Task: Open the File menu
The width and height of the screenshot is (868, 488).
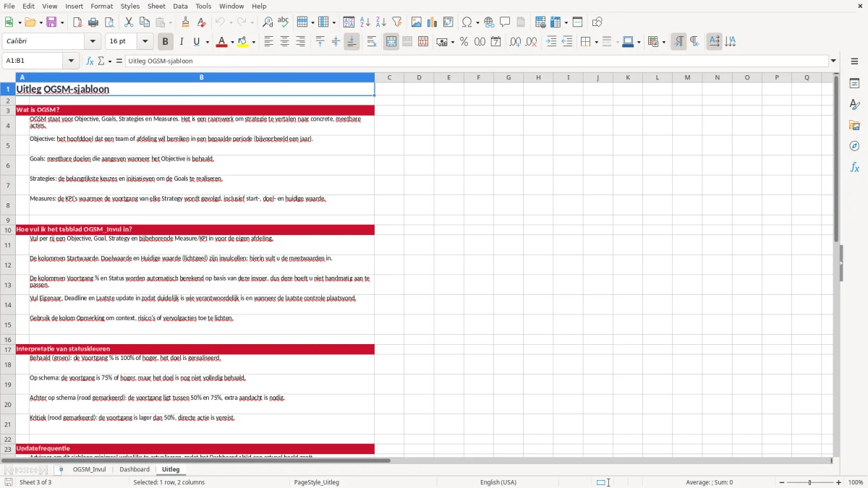Action: tap(9, 6)
